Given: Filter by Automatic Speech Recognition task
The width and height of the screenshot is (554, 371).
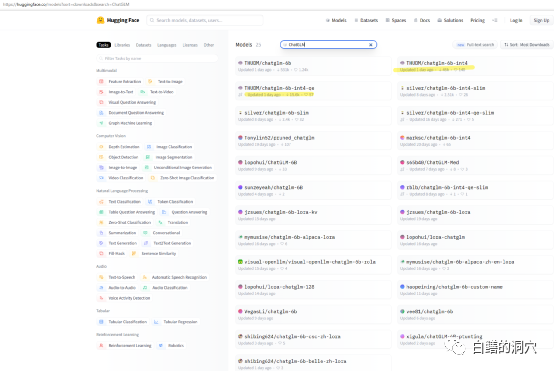Looking at the screenshot, I should tap(175, 277).
